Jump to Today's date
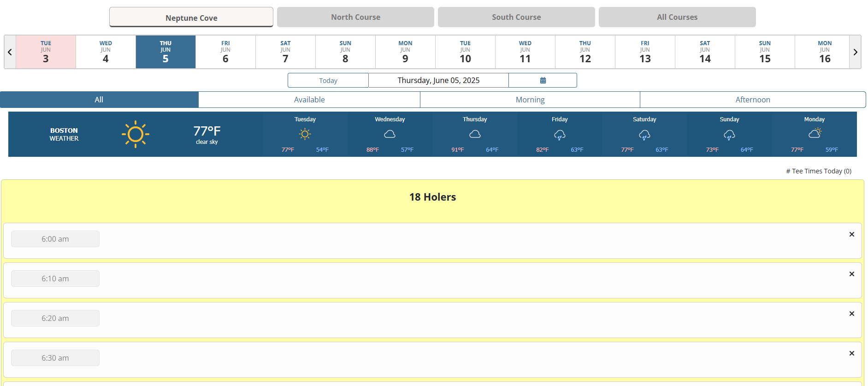The image size is (868, 386). [328, 80]
